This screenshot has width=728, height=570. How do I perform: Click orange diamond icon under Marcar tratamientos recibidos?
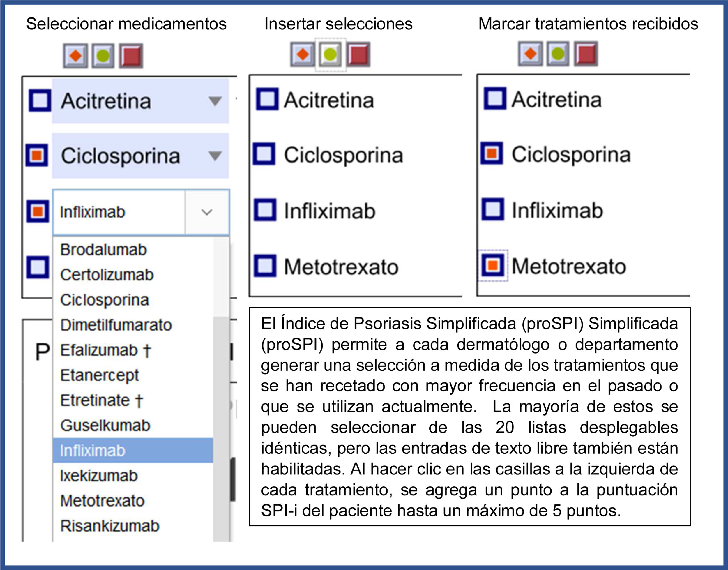531,53
